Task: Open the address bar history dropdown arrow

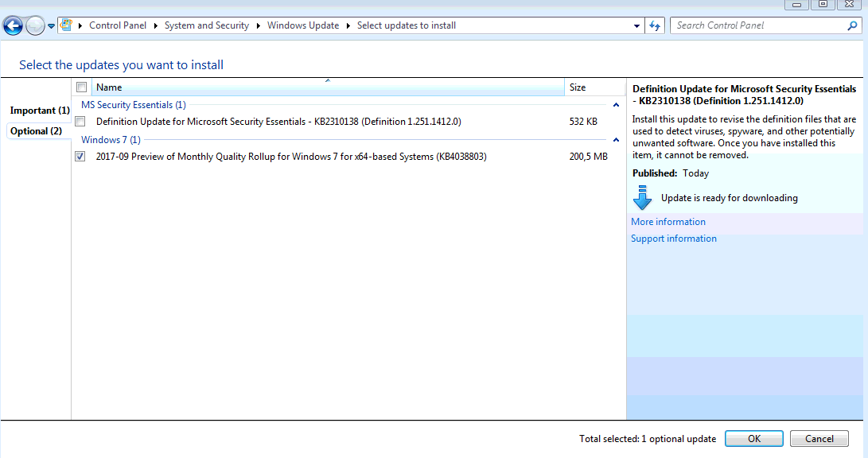Action: click(636, 25)
